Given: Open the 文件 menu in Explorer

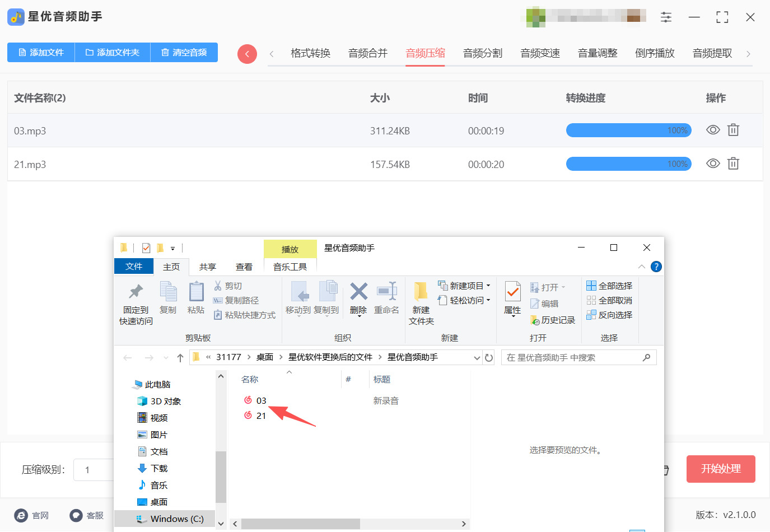Looking at the screenshot, I should click(x=133, y=266).
